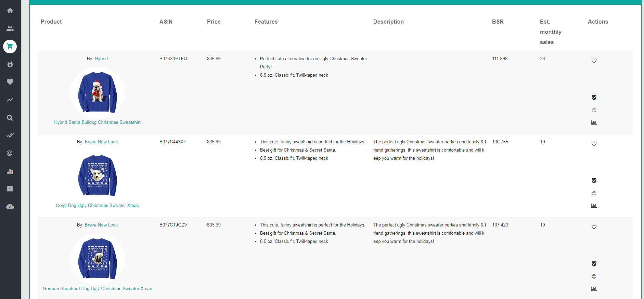Select ASIN B077CTJGZV text

pyautogui.click(x=173, y=225)
